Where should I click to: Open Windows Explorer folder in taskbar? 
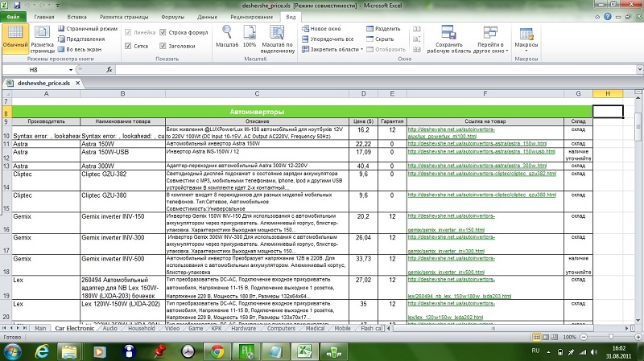coord(69,351)
